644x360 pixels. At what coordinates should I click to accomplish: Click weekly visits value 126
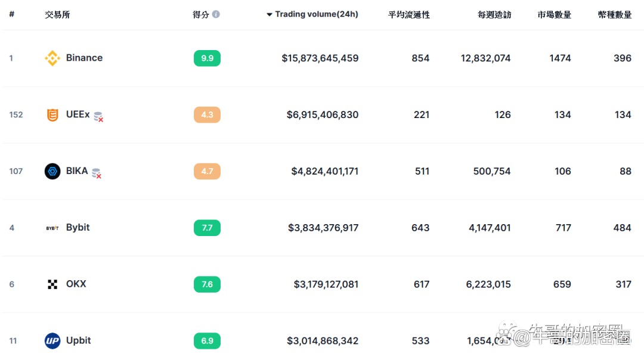tap(503, 115)
